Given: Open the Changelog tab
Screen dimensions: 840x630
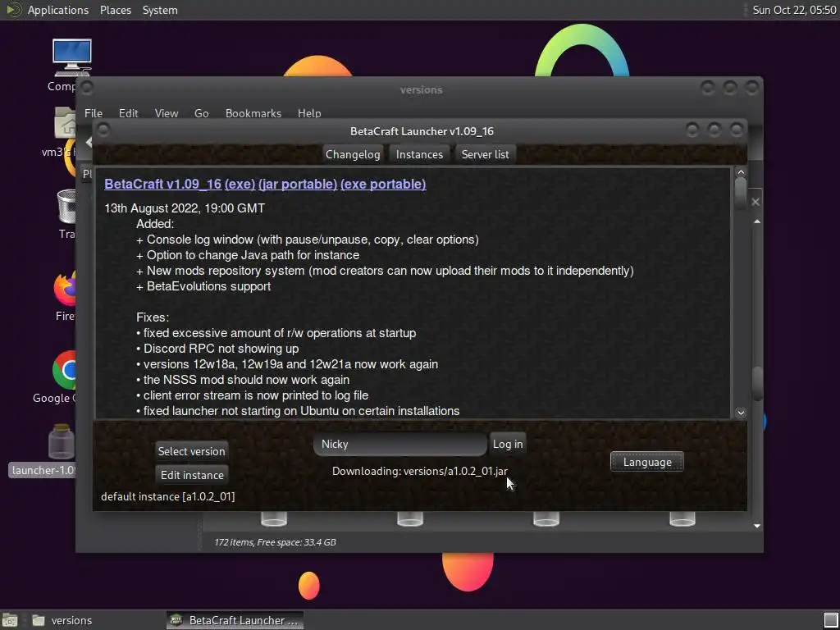Looking at the screenshot, I should (x=353, y=154).
